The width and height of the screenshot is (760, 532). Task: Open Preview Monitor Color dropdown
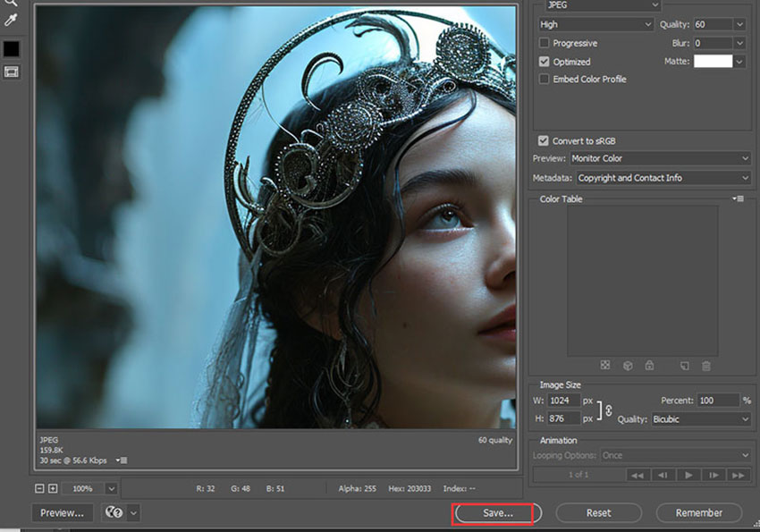(660, 158)
